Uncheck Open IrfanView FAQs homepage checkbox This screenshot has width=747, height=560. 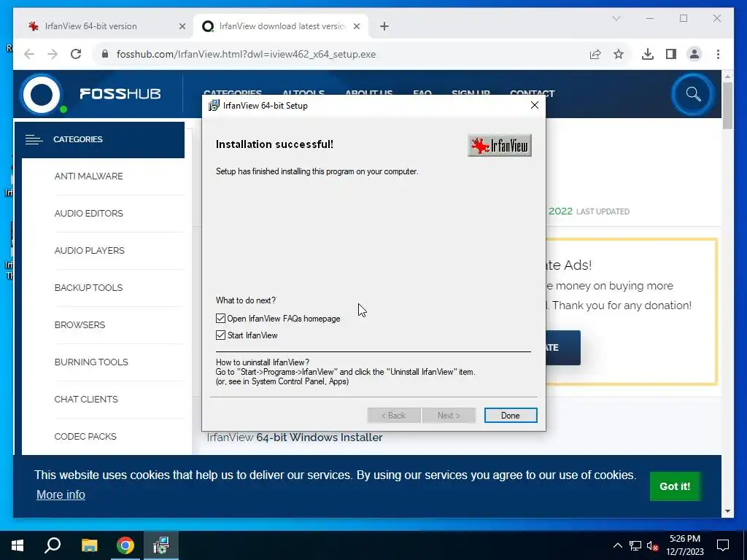pyautogui.click(x=220, y=318)
